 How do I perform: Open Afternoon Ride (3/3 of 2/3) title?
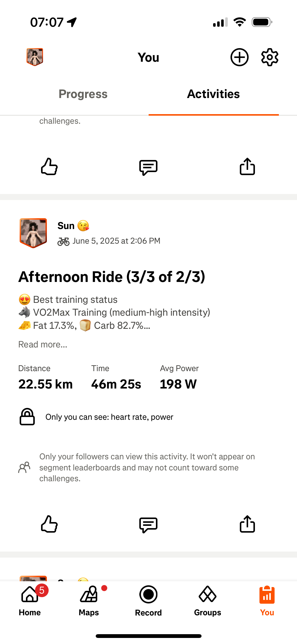pos(112,277)
